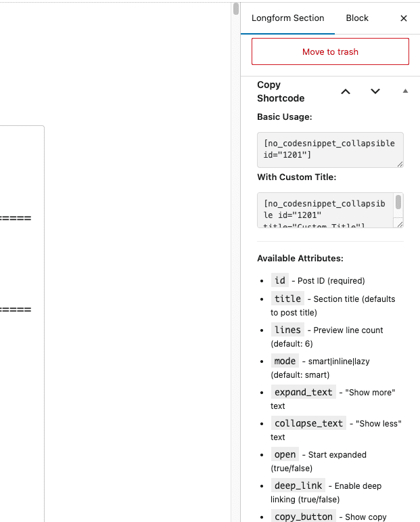The width and height of the screenshot is (420, 522).
Task: Grab the Basic Usage textarea resize handle
Action: click(400, 164)
